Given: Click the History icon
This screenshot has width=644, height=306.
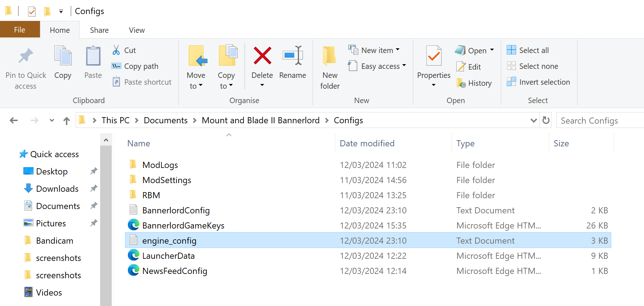Looking at the screenshot, I should [x=461, y=83].
